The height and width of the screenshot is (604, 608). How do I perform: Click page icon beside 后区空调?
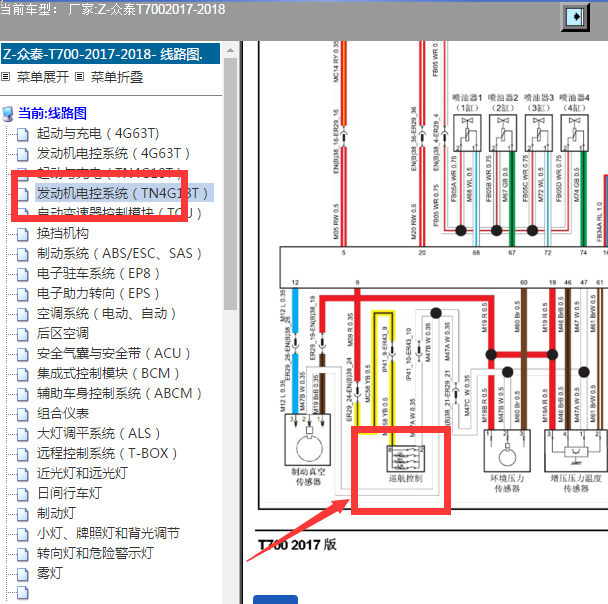23,334
